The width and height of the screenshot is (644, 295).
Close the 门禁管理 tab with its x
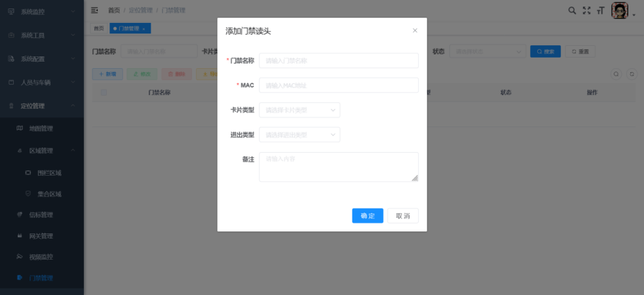point(143,29)
